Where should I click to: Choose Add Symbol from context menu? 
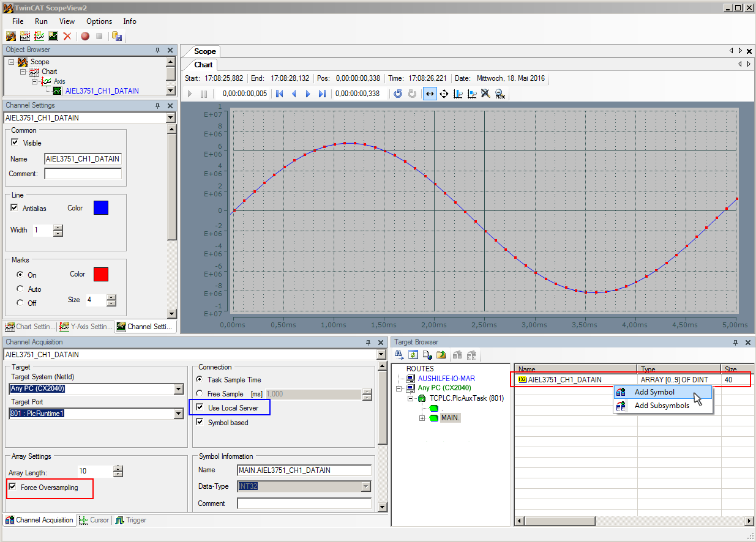(x=663, y=392)
